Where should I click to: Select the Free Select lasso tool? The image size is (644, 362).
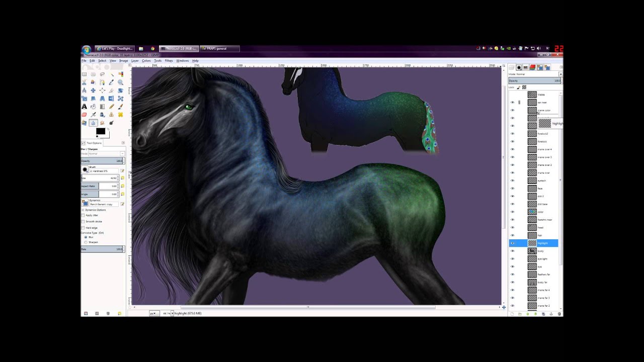(102, 74)
